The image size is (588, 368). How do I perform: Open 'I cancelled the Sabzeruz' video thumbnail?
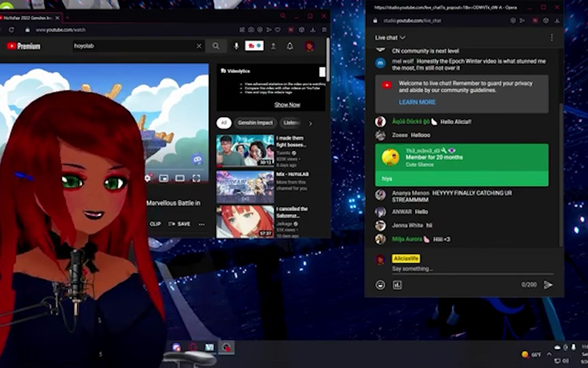(245, 221)
